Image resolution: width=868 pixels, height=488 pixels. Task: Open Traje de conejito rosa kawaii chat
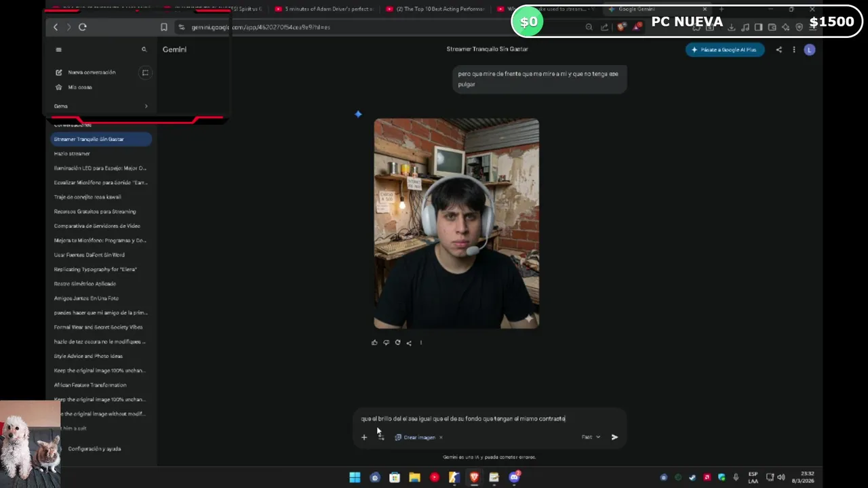click(x=102, y=197)
